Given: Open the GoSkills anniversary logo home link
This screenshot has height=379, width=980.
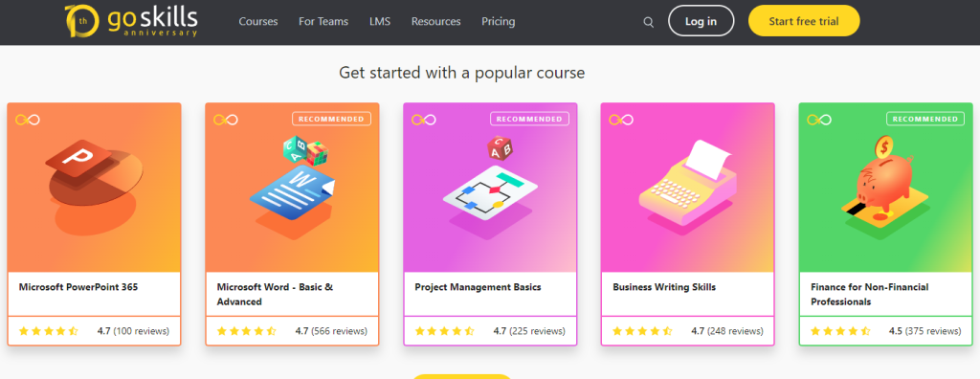Looking at the screenshot, I should coord(131,21).
